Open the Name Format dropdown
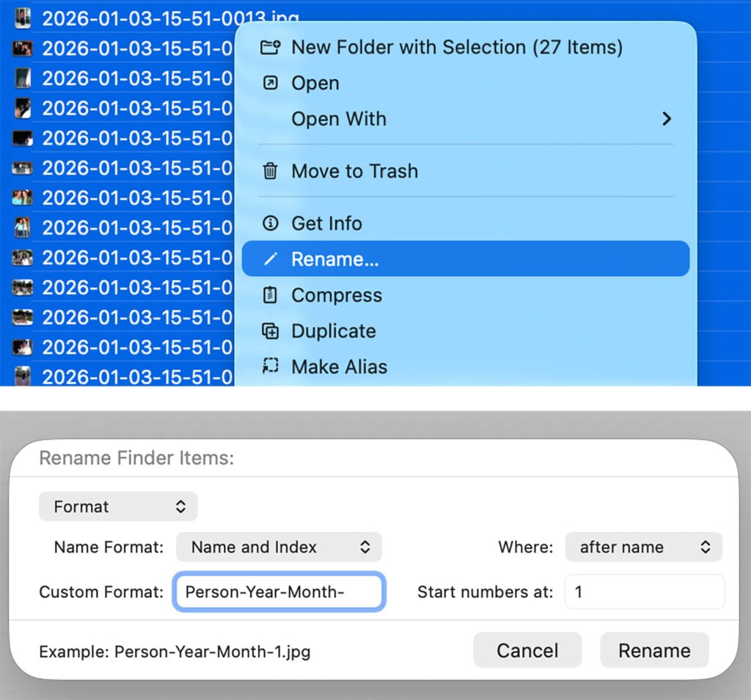 (x=279, y=547)
